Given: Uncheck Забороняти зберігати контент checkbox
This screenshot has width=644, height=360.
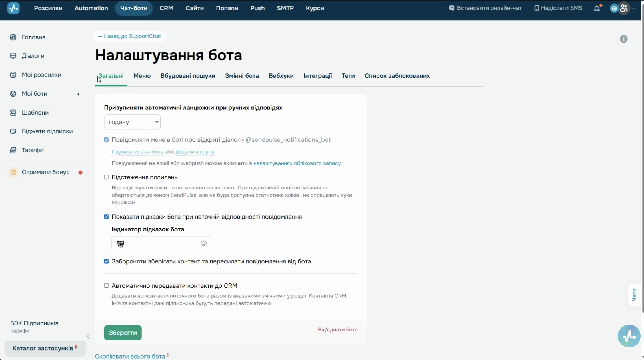Looking at the screenshot, I should [x=106, y=261].
